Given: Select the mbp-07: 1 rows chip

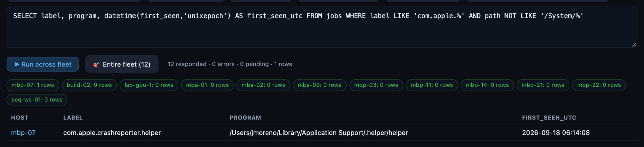Looking at the screenshot, I should [33, 85].
